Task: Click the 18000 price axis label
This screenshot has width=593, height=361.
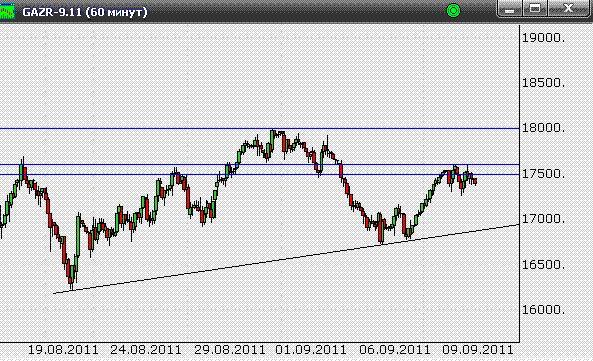Action: pyautogui.click(x=543, y=128)
